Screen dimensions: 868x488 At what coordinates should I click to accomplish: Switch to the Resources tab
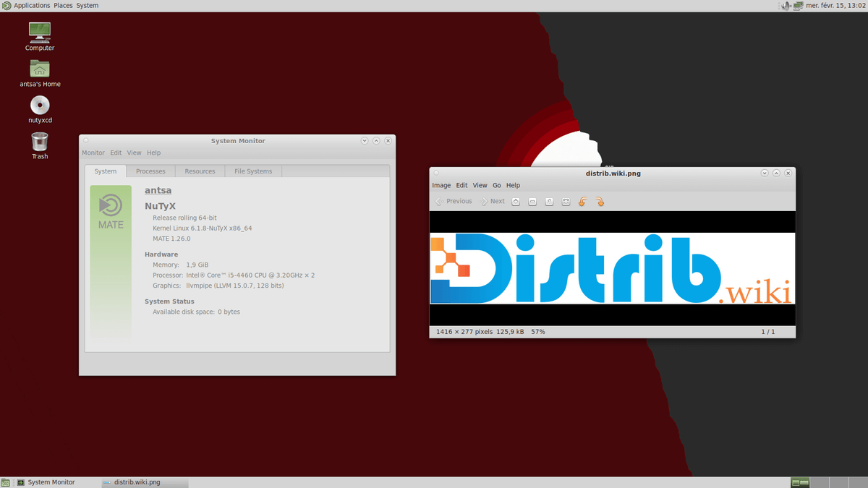click(200, 171)
